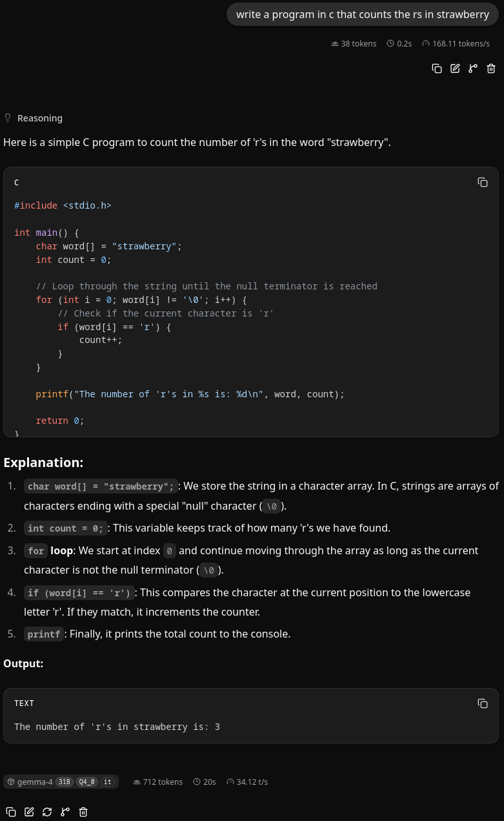Copy the assistant's full response
This screenshot has width=504, height=821.
point(11,812)
